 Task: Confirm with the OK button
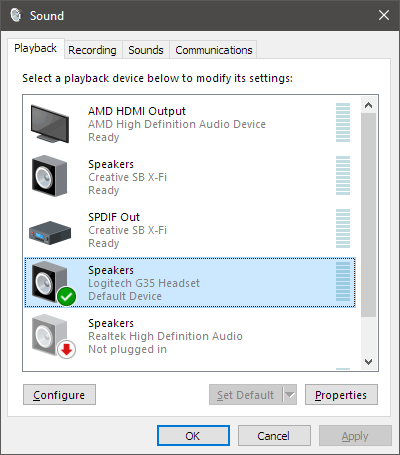click(193, 436)
